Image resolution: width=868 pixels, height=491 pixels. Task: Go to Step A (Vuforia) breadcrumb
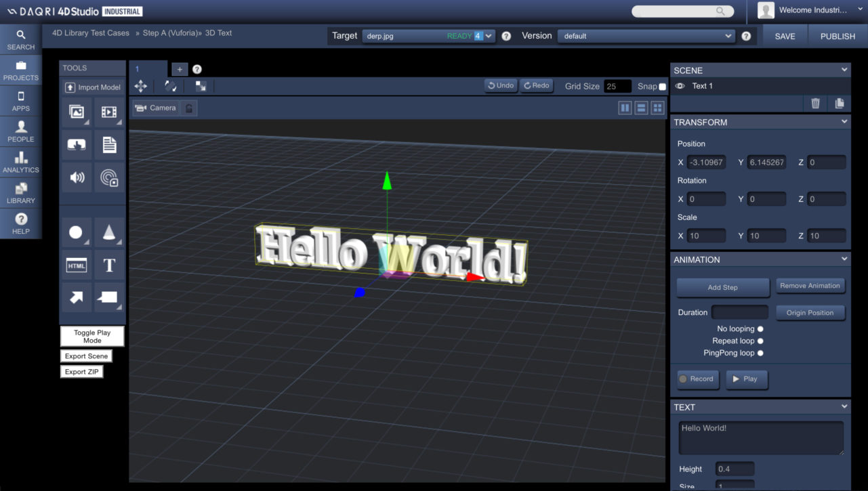[x=170, y=33]
